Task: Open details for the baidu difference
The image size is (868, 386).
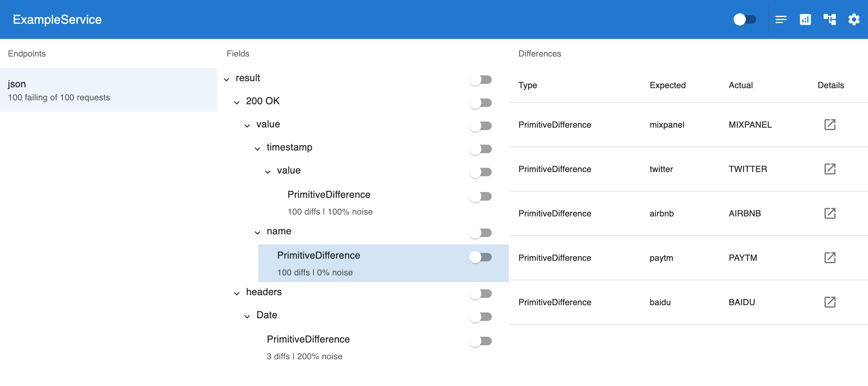Action: pos(830,302)
